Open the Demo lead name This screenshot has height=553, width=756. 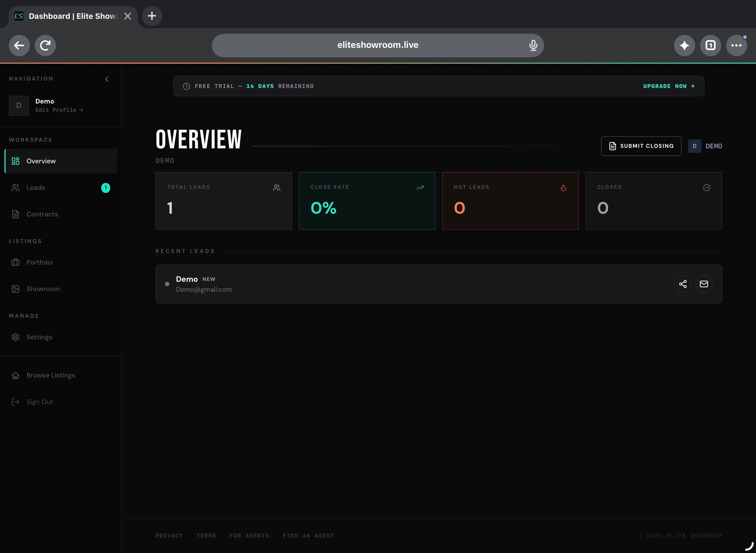click(187, 279)
